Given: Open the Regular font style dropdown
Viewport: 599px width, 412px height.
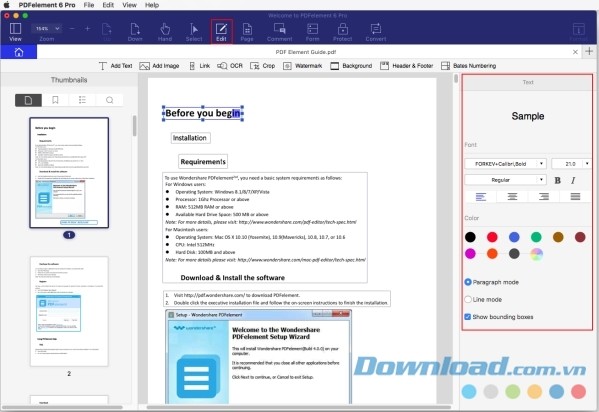Looking at the screenshot, I should click(x=505, y=180).
